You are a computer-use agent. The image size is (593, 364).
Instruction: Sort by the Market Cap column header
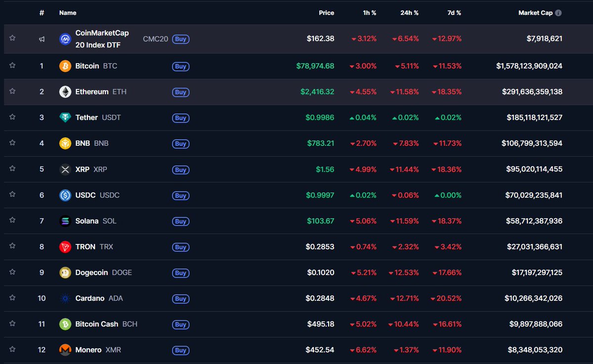coord(535,13)
